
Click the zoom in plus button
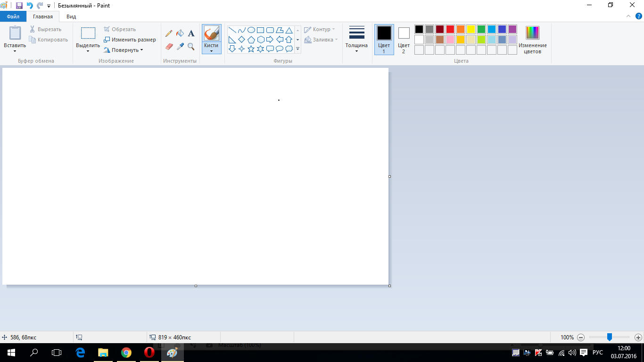[x=638, y=337]
